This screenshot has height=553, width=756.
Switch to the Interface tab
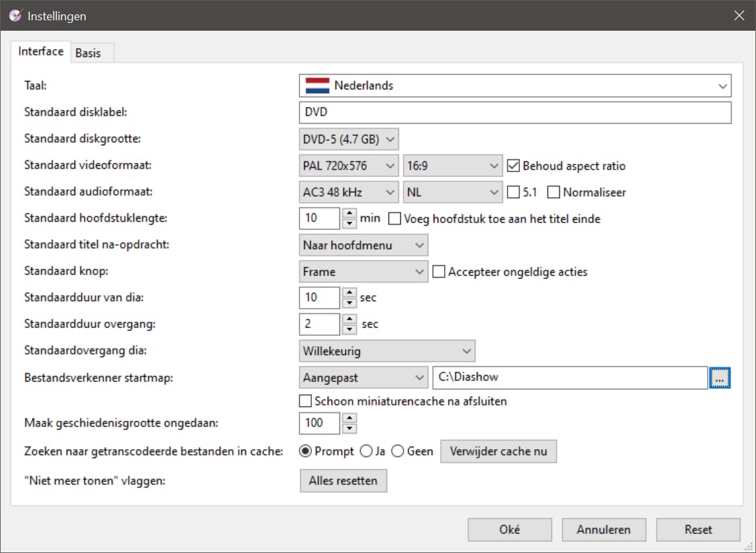coord(41,52)
